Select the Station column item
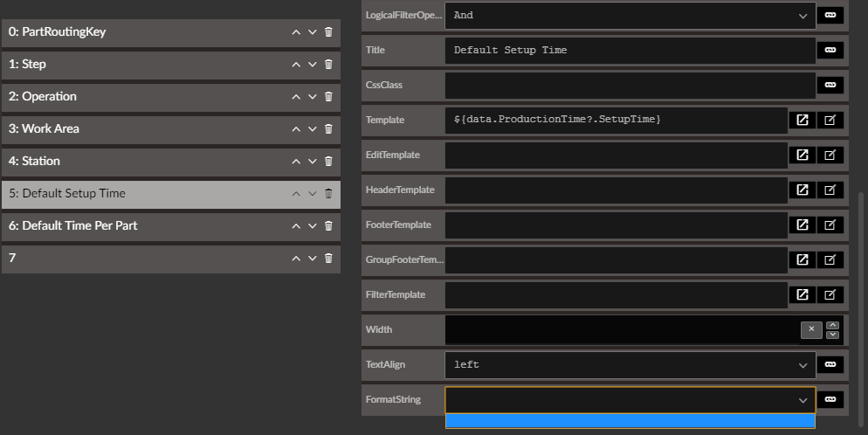The height and width of the screenshot is (435, 868). pyautogui.click(x=171, y=162)
